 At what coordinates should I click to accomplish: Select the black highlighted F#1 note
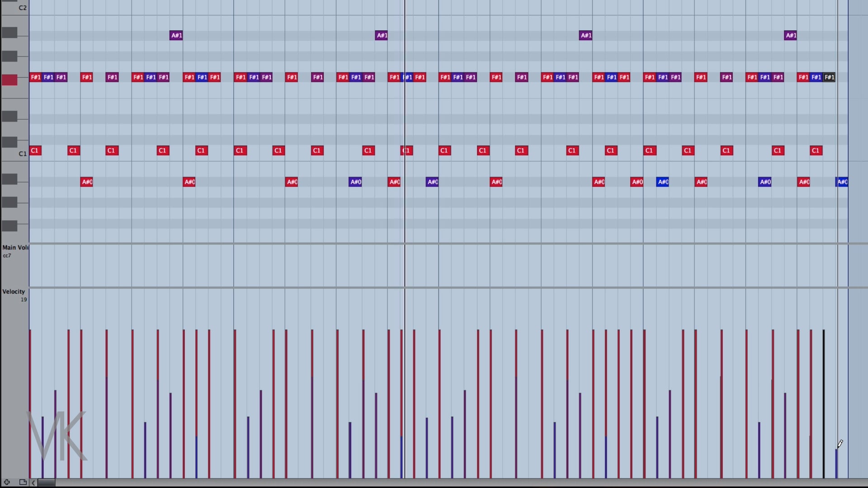(x=829, y=77)
